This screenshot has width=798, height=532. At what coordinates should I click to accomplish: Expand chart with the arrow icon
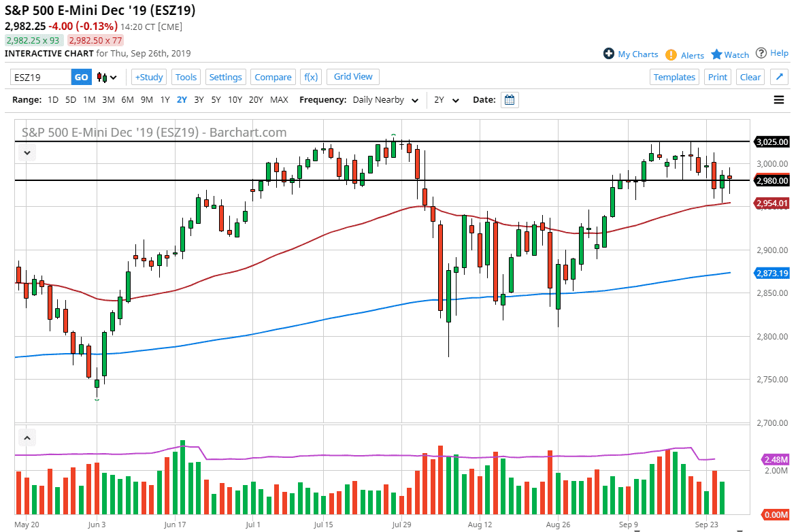[x=778, y=77]
